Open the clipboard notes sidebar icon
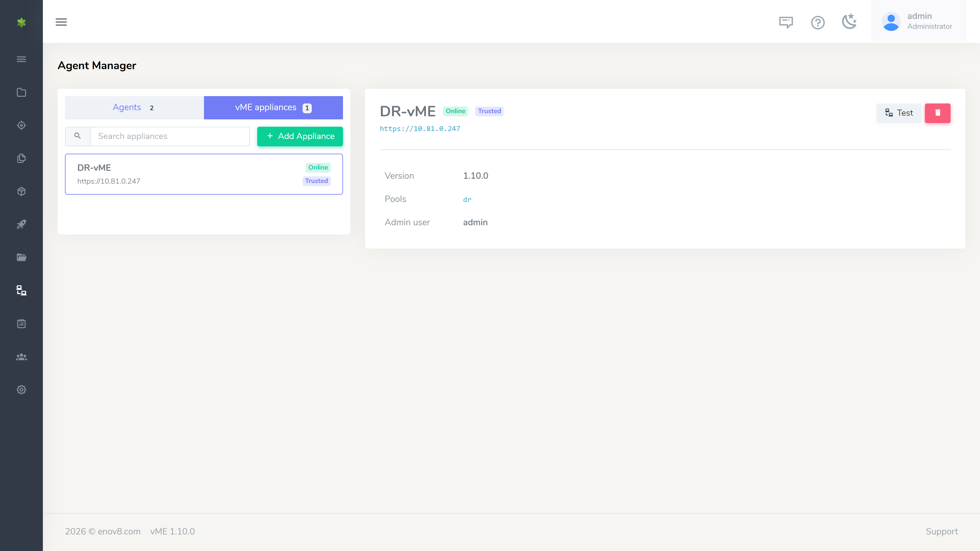Viewport: 980px width, 551px height. pyautogui.click(x=21, y=324)
